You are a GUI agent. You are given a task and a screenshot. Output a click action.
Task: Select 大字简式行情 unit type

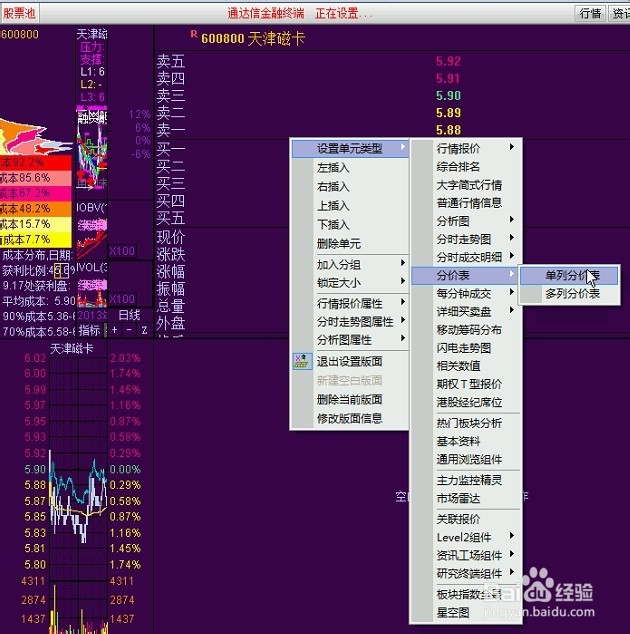click(x=467, y=185)
